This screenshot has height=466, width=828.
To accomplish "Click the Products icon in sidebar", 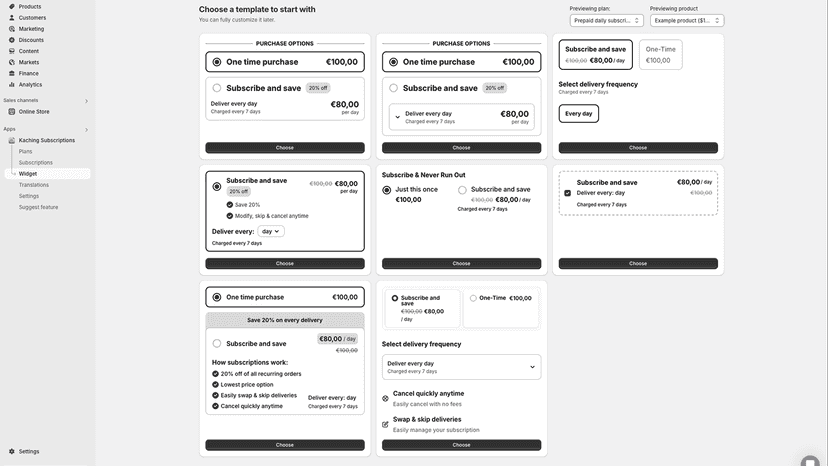I will [x=12, y=6].
